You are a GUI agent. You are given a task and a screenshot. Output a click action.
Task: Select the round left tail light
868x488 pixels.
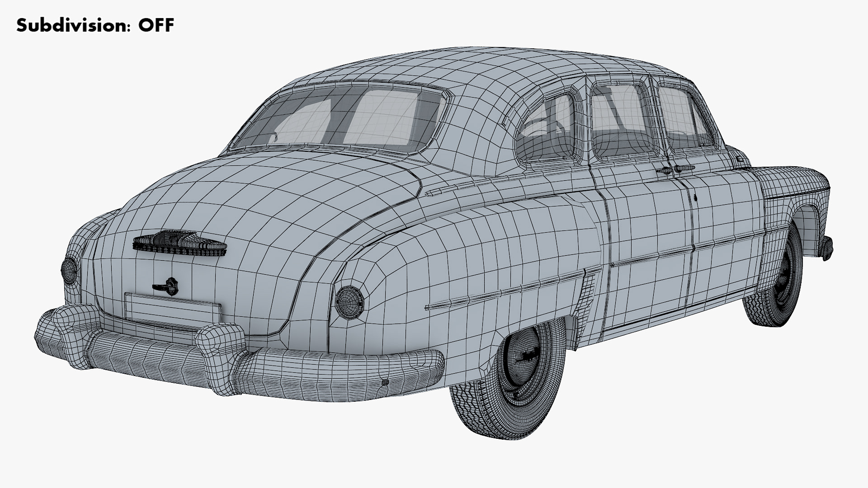point(69,271)
